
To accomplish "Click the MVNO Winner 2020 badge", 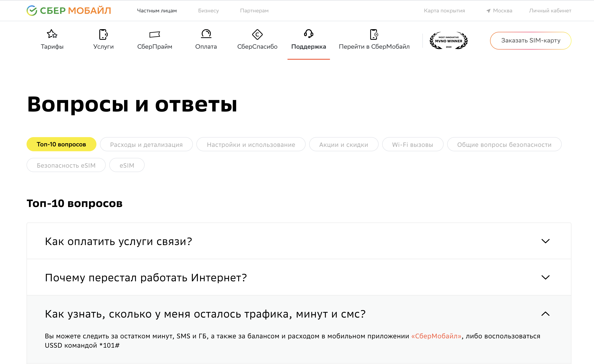I will point(448,40).
